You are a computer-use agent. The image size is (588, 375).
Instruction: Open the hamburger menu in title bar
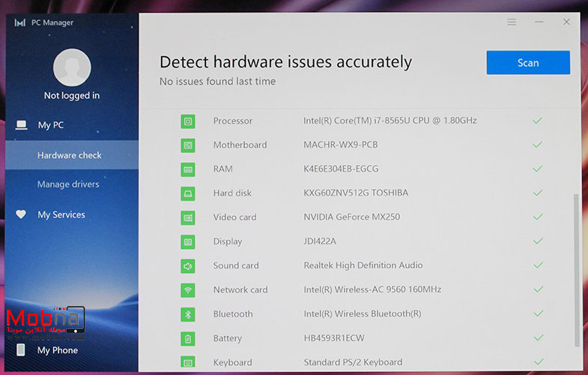(x=512, y=22)
